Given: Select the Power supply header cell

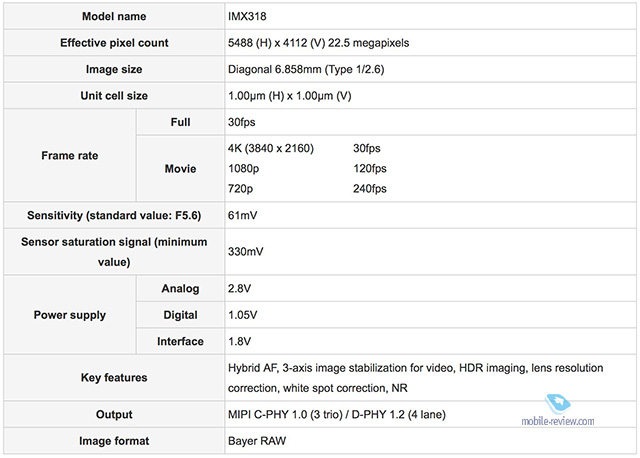Looking at the screenshot, I should [68, 315].
